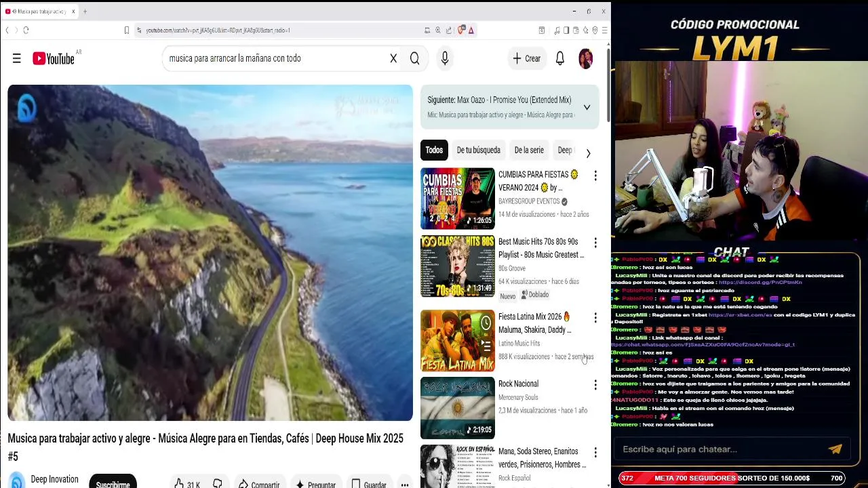Open the Brave VPN icon in toolbar
This screenshot has width=868, height=488.
click(595, 30)
